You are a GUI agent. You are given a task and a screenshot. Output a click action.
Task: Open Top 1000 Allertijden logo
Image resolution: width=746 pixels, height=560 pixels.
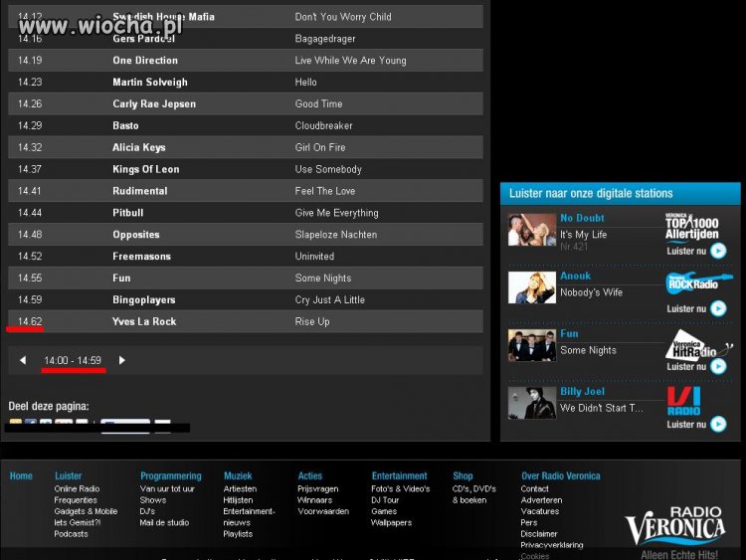(x=691, y=227)
